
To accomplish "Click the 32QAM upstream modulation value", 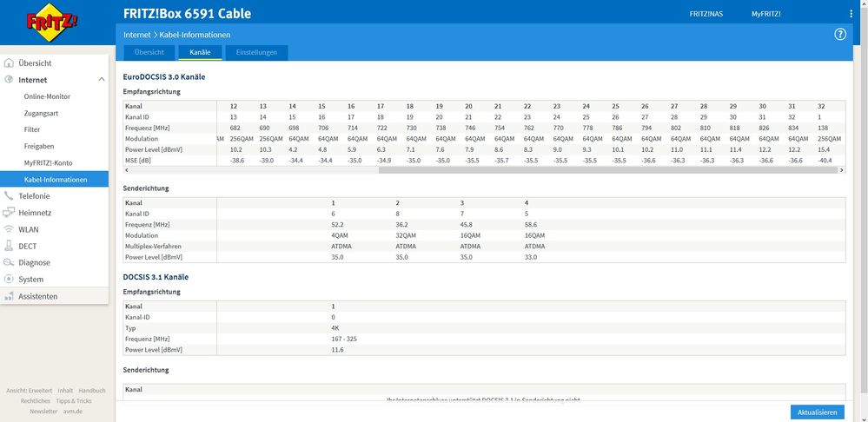I will point(405,235).
